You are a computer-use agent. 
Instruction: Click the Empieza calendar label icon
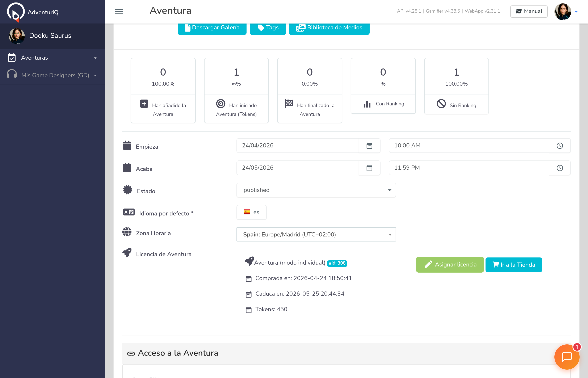(127, 145)
